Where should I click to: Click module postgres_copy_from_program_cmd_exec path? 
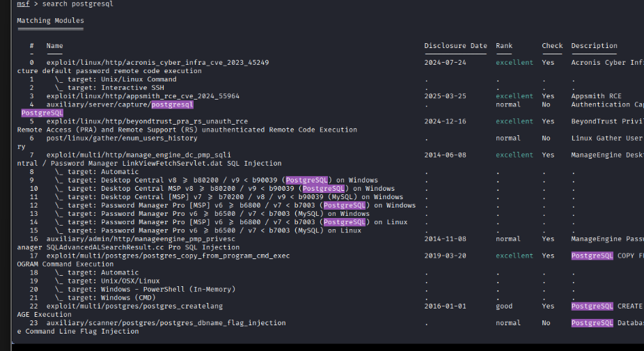[168, 256]
